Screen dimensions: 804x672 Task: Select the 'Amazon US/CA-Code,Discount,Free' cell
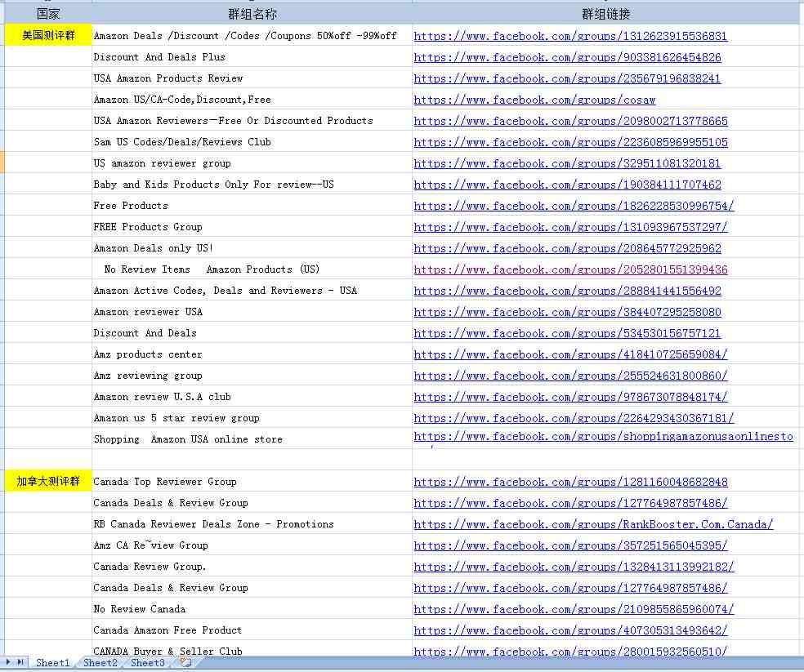[x=252, y=100]
